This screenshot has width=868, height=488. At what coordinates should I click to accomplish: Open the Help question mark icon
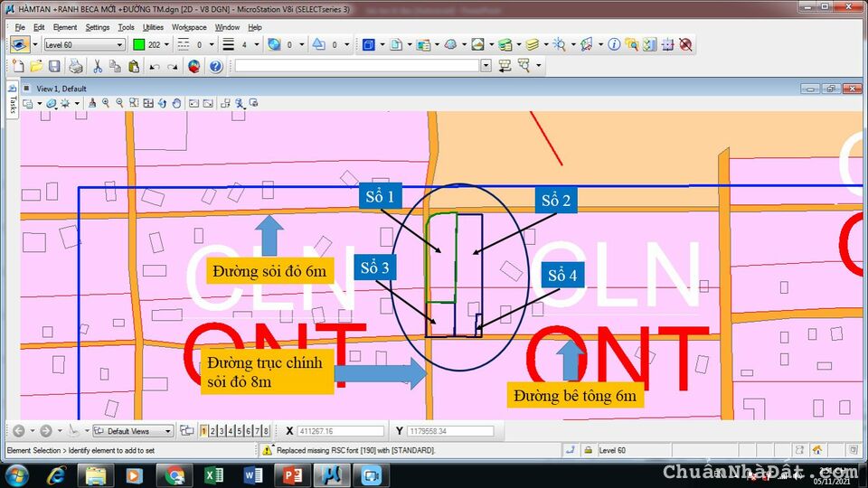pos(215,66)
